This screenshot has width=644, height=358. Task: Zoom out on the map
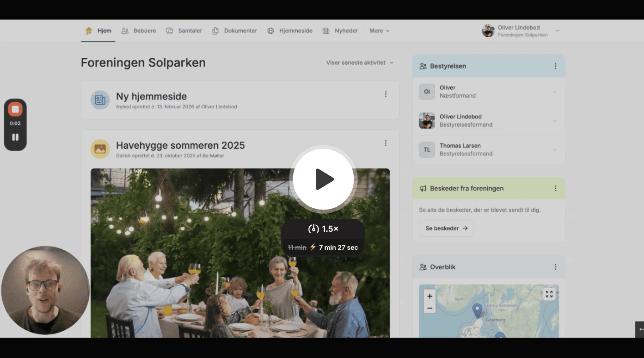pyautogui.click(x=429, y=308)
